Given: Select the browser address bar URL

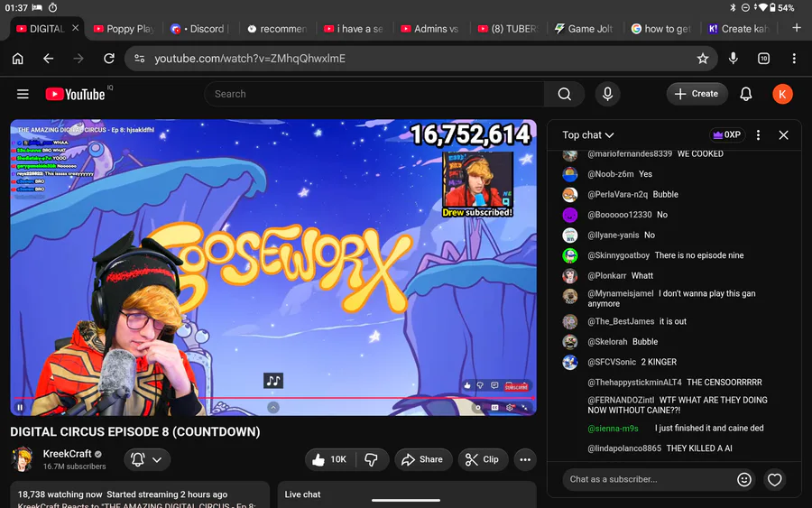Looking at the screenshot, I should [250, 59].
